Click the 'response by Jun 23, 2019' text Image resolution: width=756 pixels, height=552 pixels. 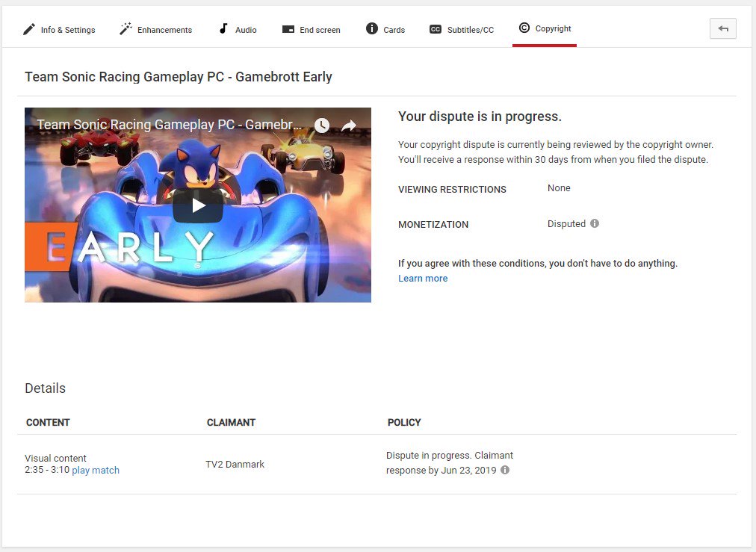pyautogui.click(x=441, y=470)
